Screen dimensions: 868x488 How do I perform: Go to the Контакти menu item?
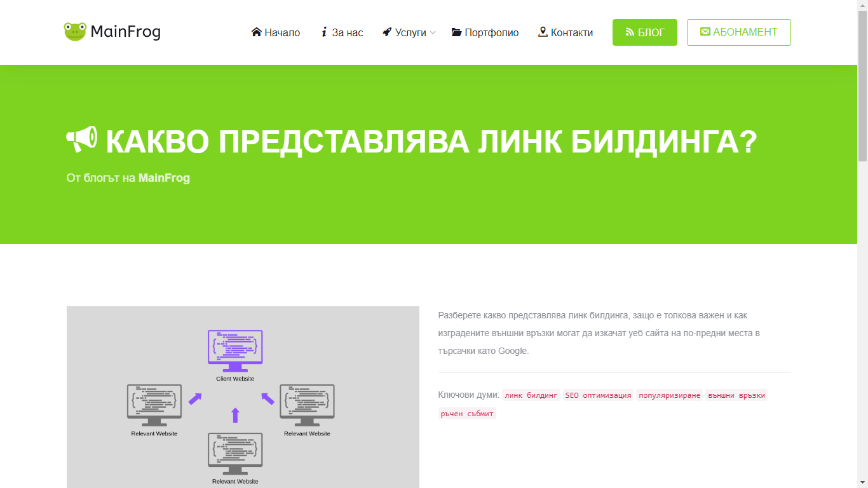[566, 32]
